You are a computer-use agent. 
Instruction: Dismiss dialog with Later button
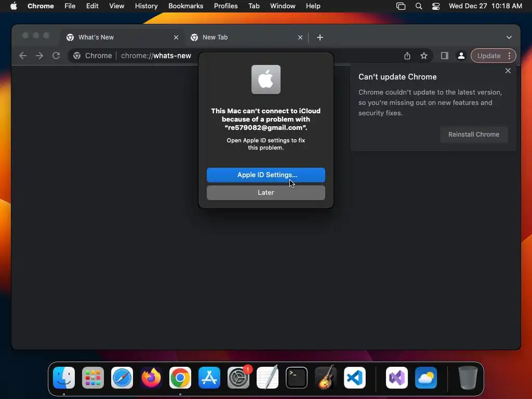[x=265, y=192]
